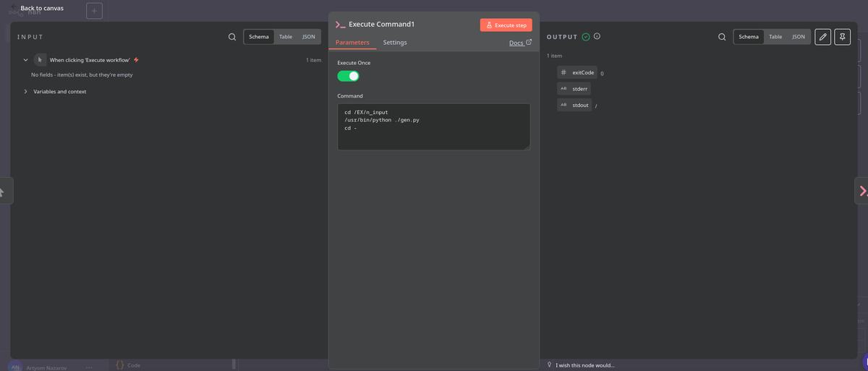This screenshot has width=868, height=371.
Task: Select the 'No fields' empty message text
Action: tap(82, 74)
